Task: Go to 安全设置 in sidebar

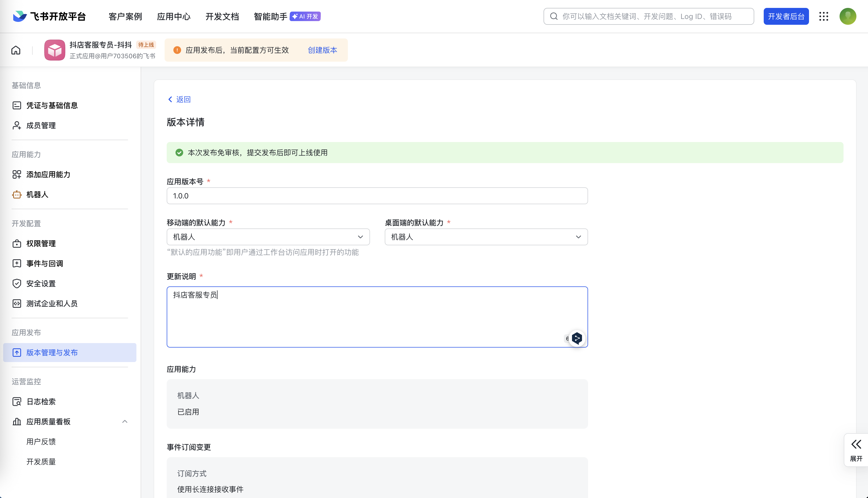Action: coord(41,284)
